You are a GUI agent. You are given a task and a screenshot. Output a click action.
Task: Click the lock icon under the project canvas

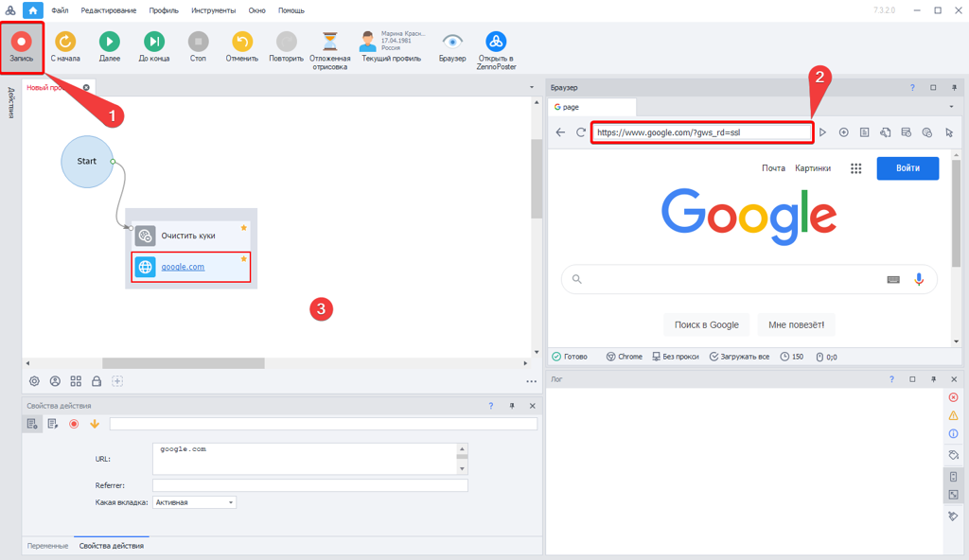pos(95,381)
